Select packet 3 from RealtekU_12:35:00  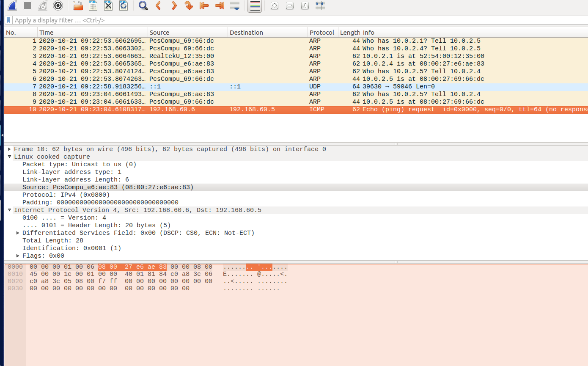[x=296, y=56]
